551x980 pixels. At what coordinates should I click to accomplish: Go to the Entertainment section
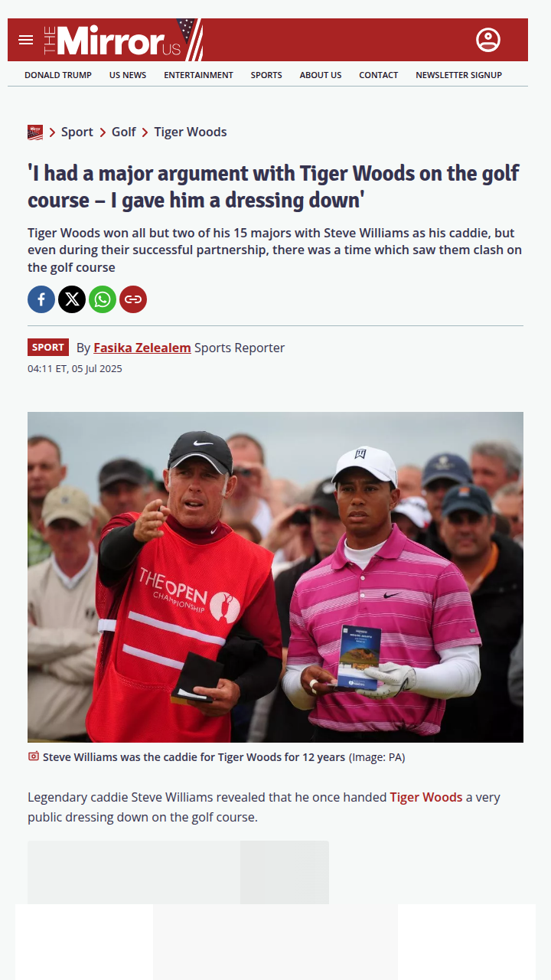tap(198, 75)
